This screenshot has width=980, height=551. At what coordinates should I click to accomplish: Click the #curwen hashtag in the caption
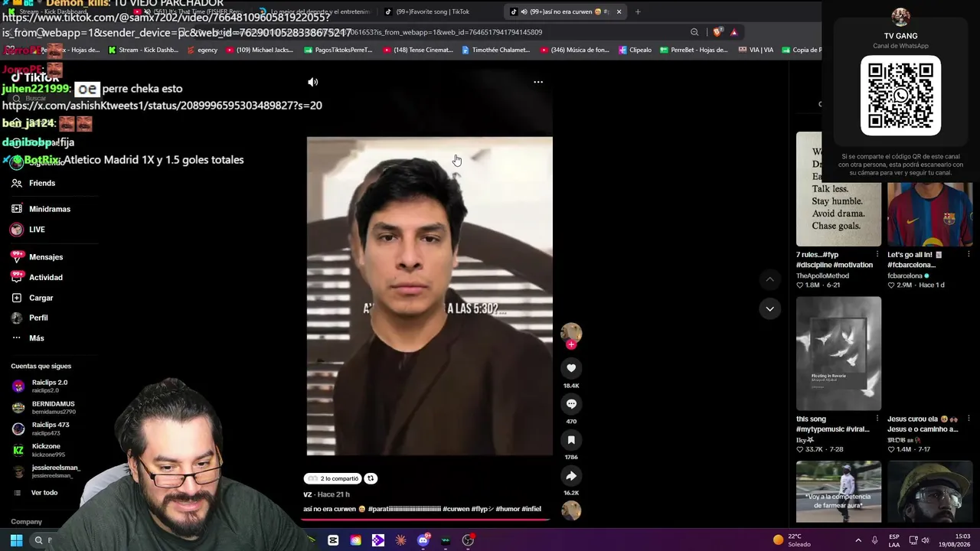[x=456, y=509]
